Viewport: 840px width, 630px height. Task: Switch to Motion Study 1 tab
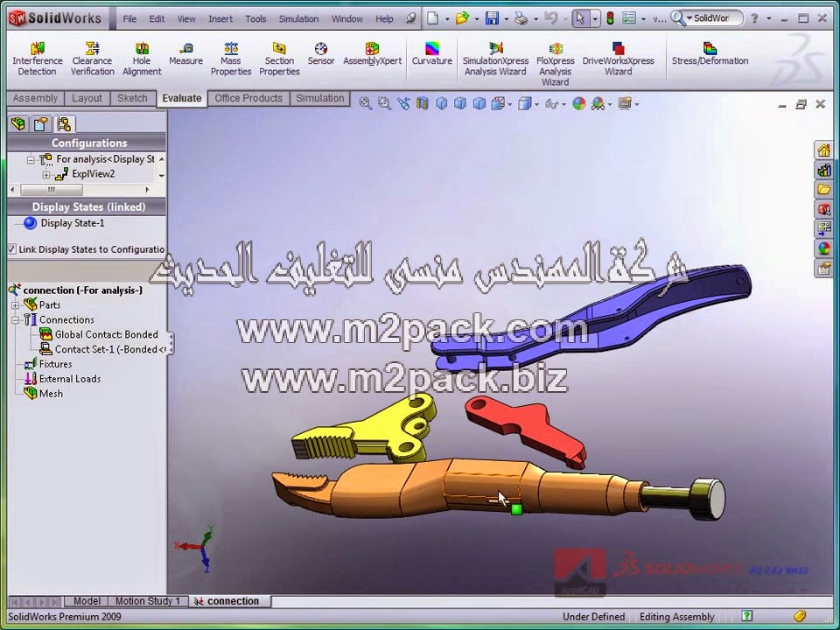148,601
